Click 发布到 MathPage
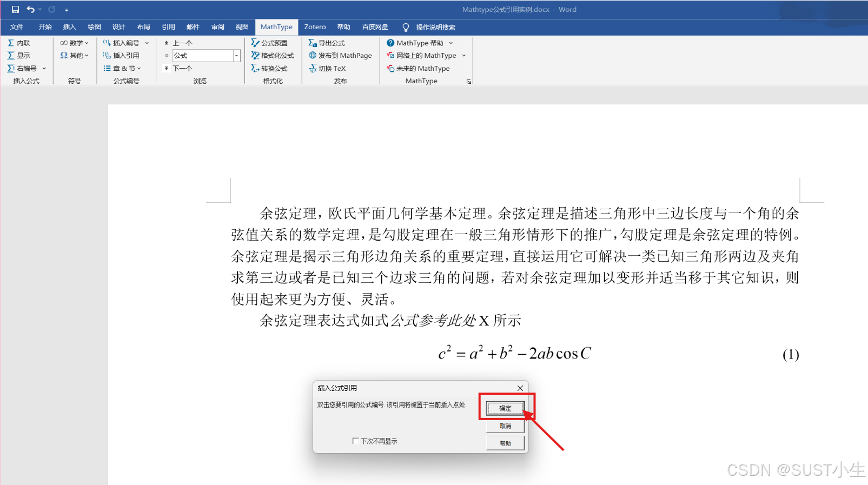Image resolution: width=868 pixels, height=485 pixels. tap(340, 55)
